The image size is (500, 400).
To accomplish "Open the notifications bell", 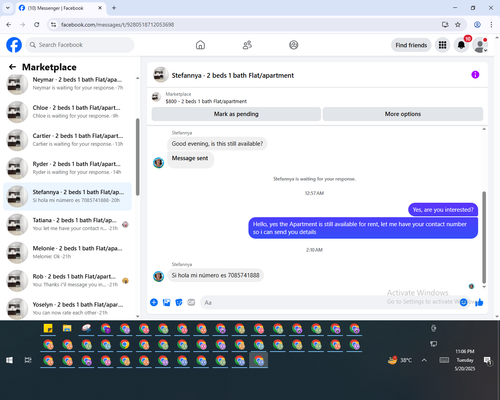I will [x=461, y=45].
